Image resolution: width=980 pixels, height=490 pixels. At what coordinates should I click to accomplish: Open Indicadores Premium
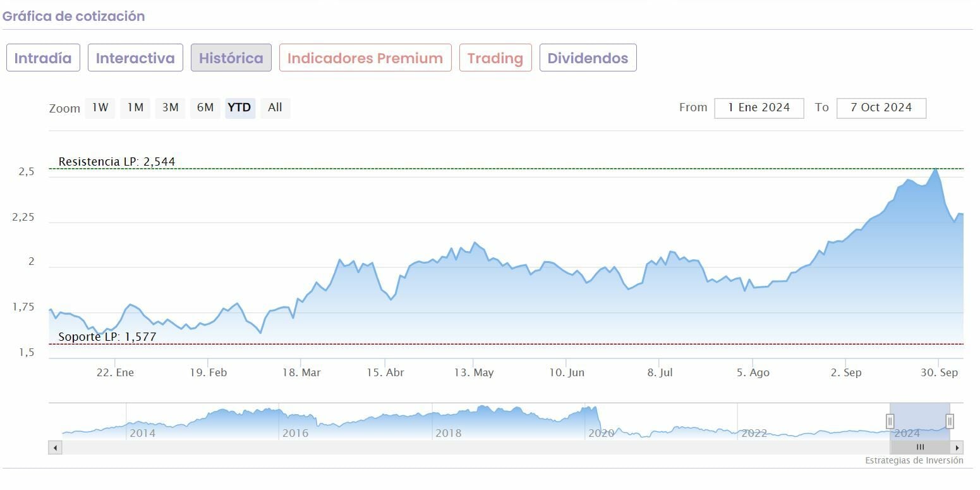pyautogui.click(x=365, y=58)
